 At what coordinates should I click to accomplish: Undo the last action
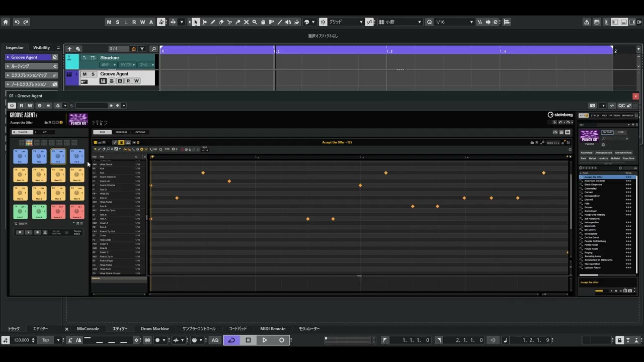(17, 22)
